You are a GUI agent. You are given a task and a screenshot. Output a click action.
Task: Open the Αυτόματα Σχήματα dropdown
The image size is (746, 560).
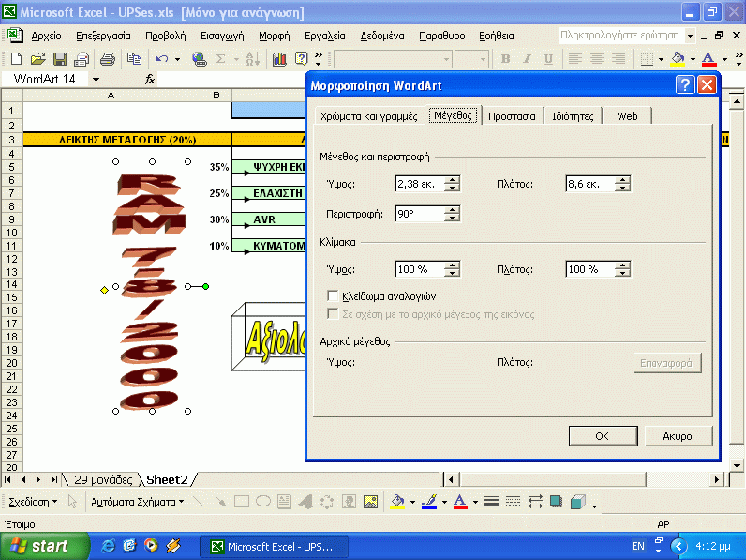click(137, 502)
